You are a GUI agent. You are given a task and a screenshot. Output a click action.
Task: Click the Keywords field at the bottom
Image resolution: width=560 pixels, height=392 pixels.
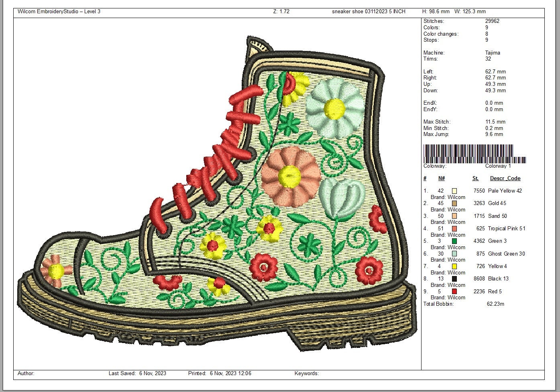pyautogui.click(x=307, y=373)
